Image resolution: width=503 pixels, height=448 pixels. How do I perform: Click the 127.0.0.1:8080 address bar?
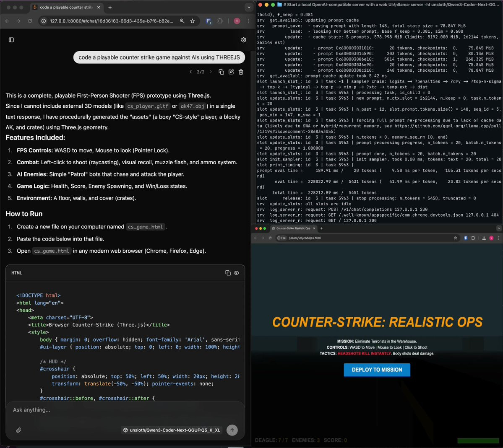point(111,21)
